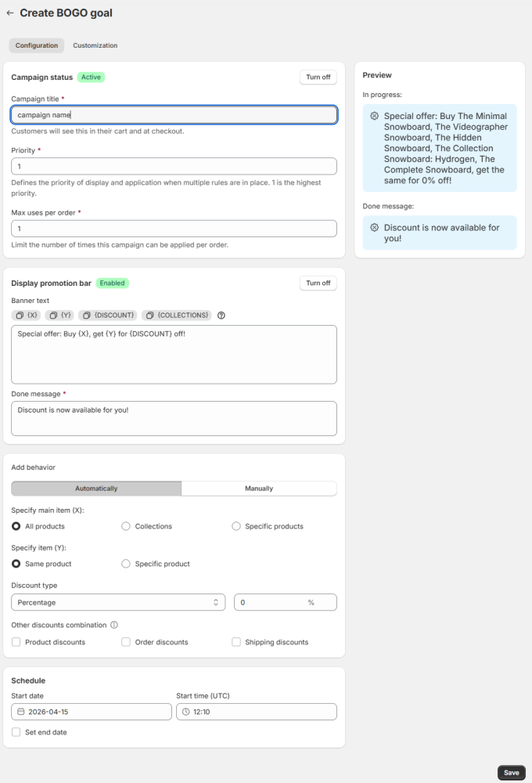Image resolution: width=532 pixels, height=783 pixels.
Task: Turn off the campaign status
Action: (x=318, y=78)
